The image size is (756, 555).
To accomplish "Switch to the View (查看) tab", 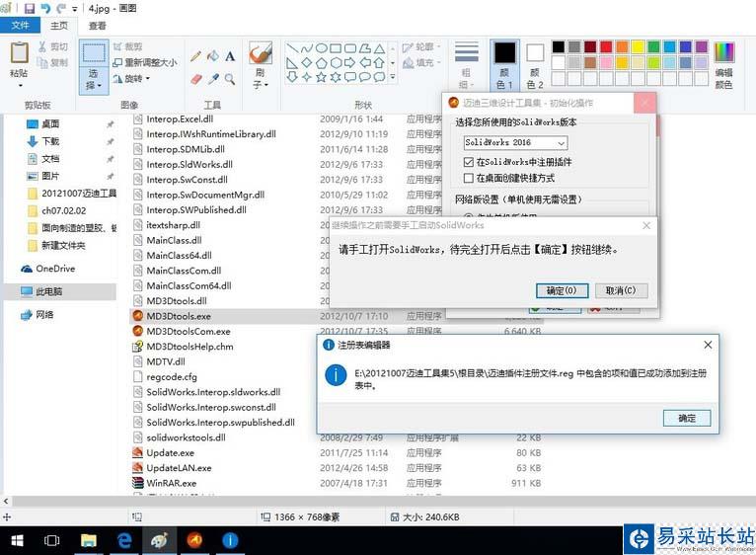I will 98,26.
